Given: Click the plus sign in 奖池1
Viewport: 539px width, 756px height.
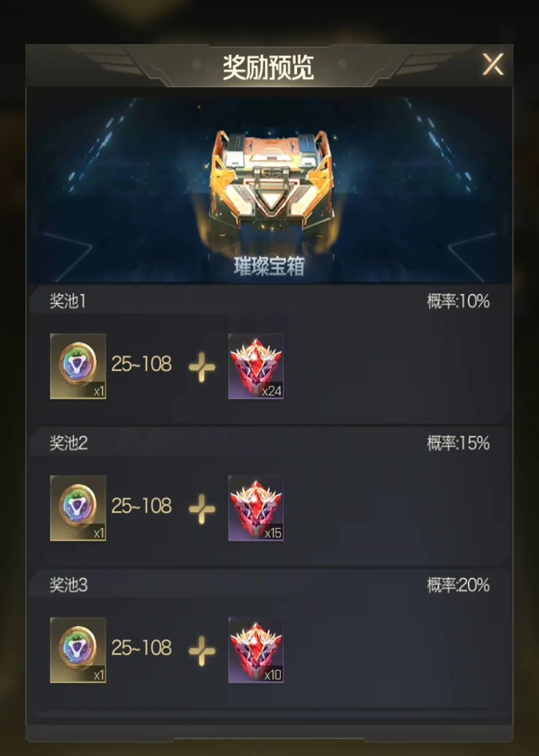Looking at the screenshot, I should coord(202,367).
